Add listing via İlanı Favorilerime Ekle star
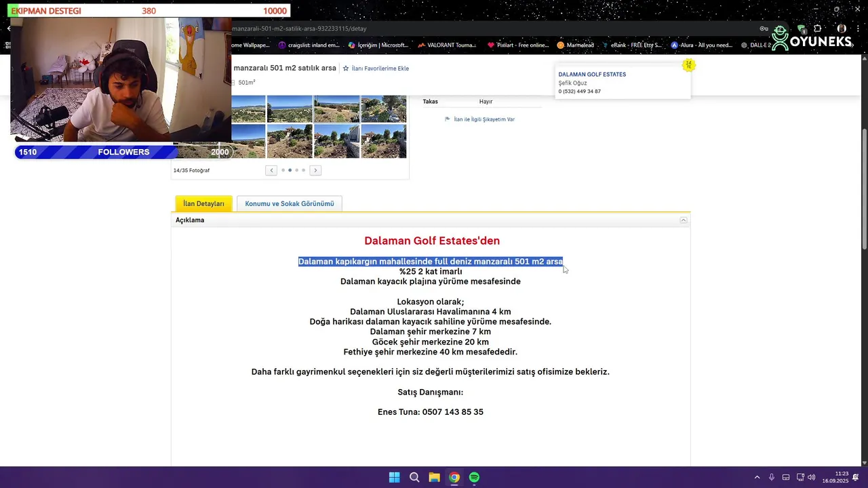Screen dimensions: 868x488 pos(346,68)
